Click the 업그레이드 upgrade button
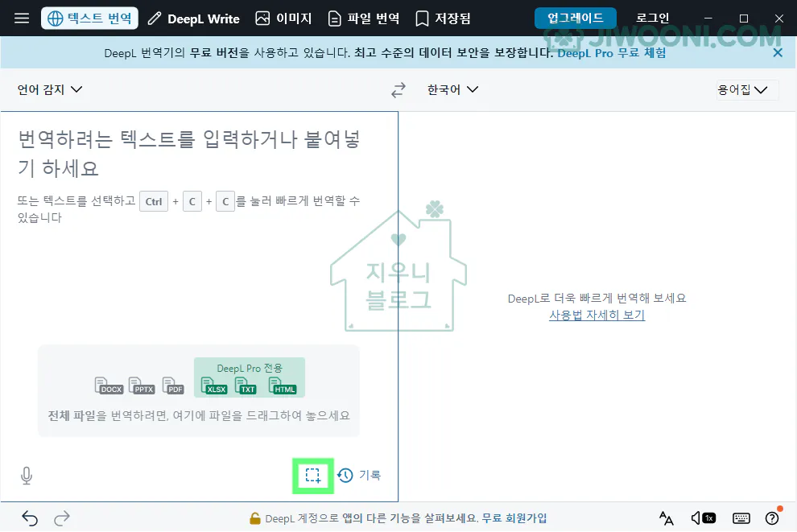Screen dimensions: 797x532 tap(574, 18)
